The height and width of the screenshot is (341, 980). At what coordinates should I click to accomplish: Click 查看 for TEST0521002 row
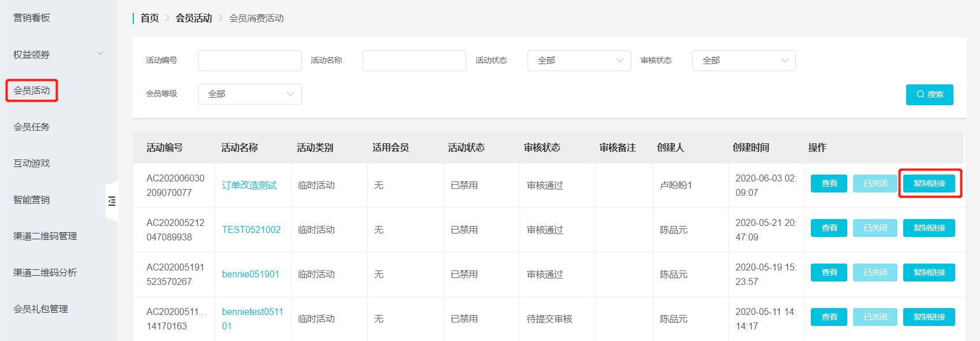(829, 228)
